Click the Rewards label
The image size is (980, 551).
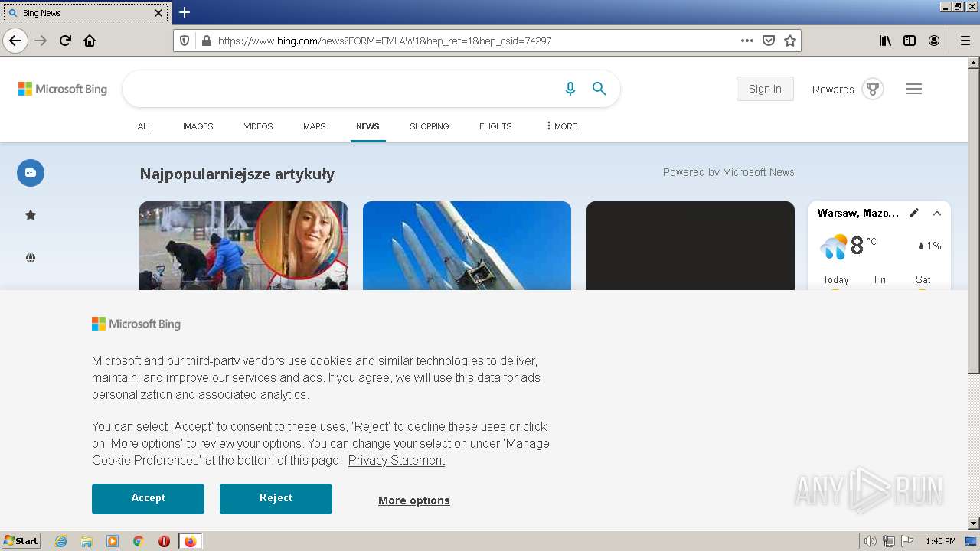tap(833, 90)
